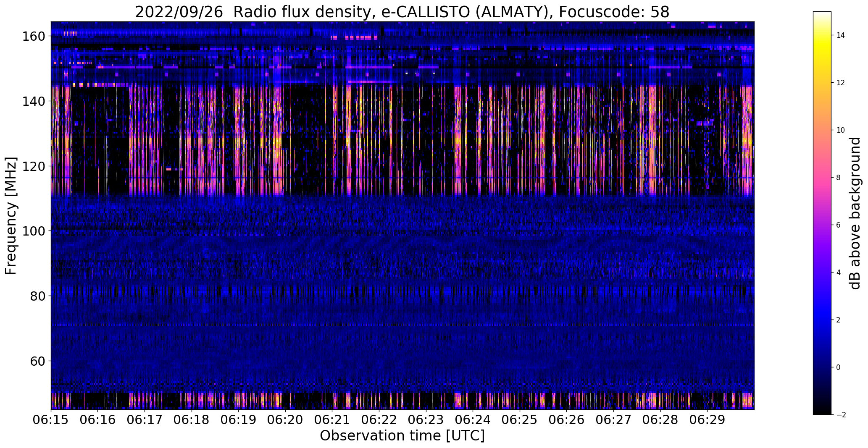Click the 06:17 time tick label
868x448 pixels.
(x=145, y=419)
